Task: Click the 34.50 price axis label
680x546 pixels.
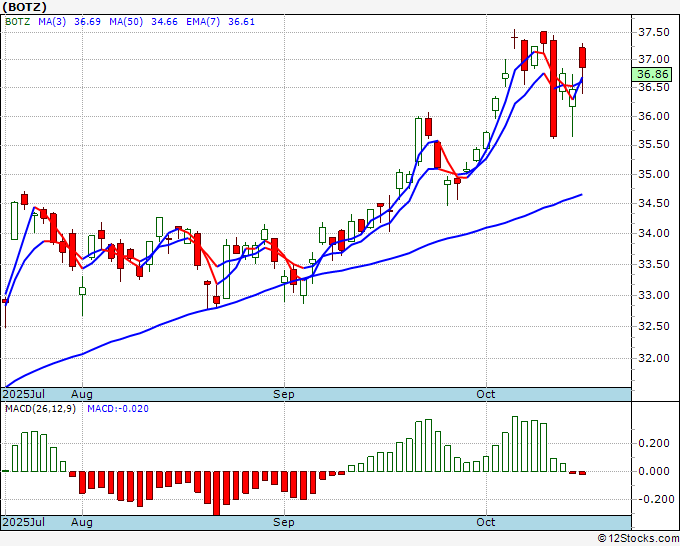Action: pos(654,203)
